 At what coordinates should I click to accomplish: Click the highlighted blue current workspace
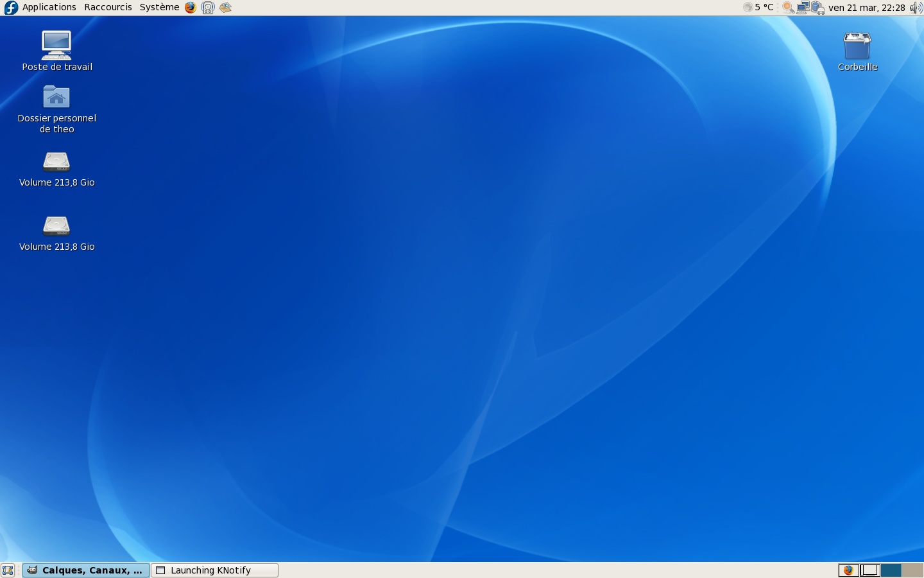891,570
